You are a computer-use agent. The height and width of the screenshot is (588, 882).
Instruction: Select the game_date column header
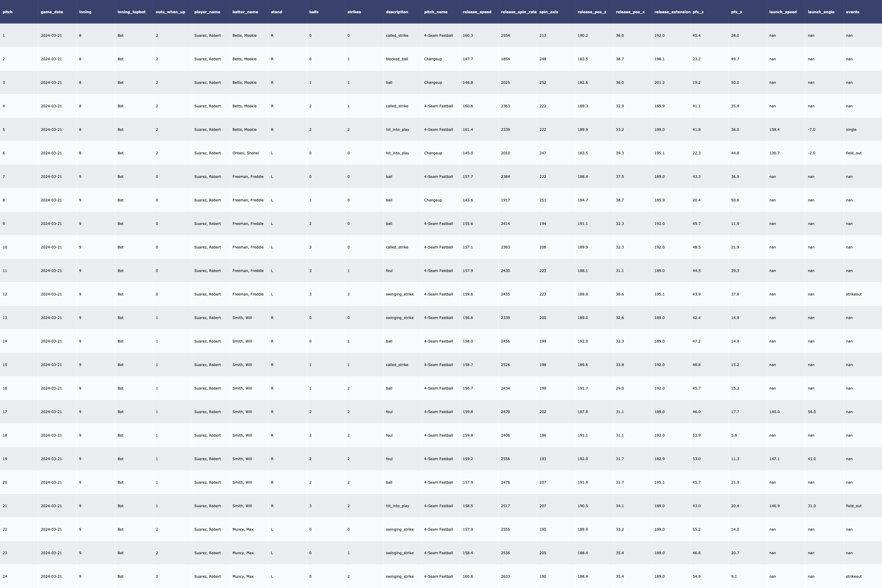tap(52, 12)
